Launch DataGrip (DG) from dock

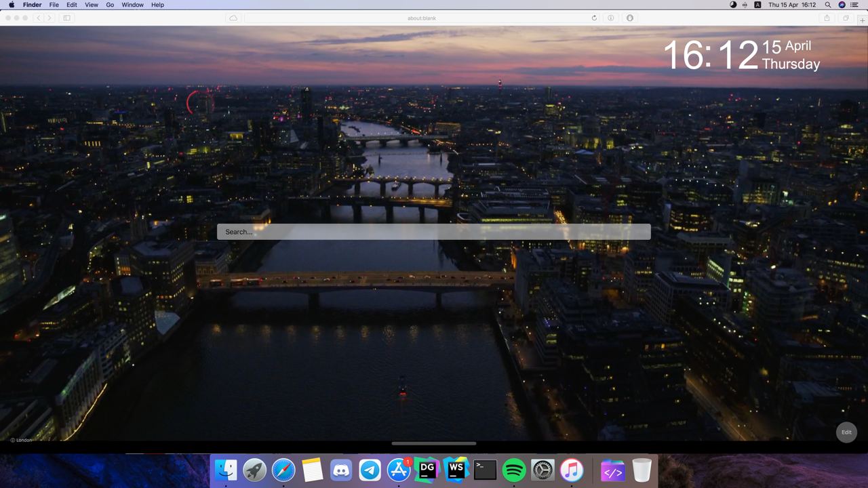click(x=427, y=470)
